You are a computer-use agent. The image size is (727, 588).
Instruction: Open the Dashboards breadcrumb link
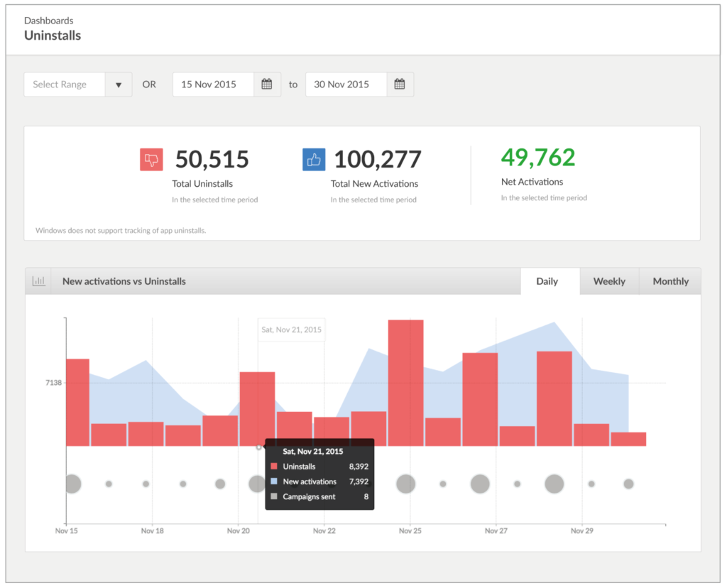[x=48, y=21]
